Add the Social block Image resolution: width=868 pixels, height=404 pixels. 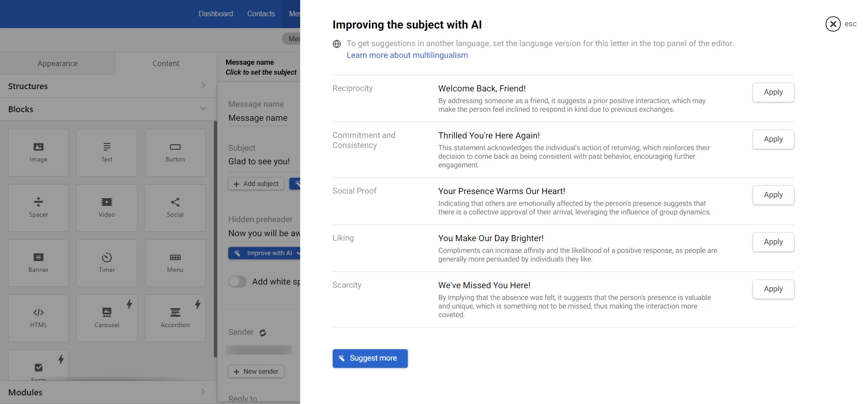tap(175, 208)
